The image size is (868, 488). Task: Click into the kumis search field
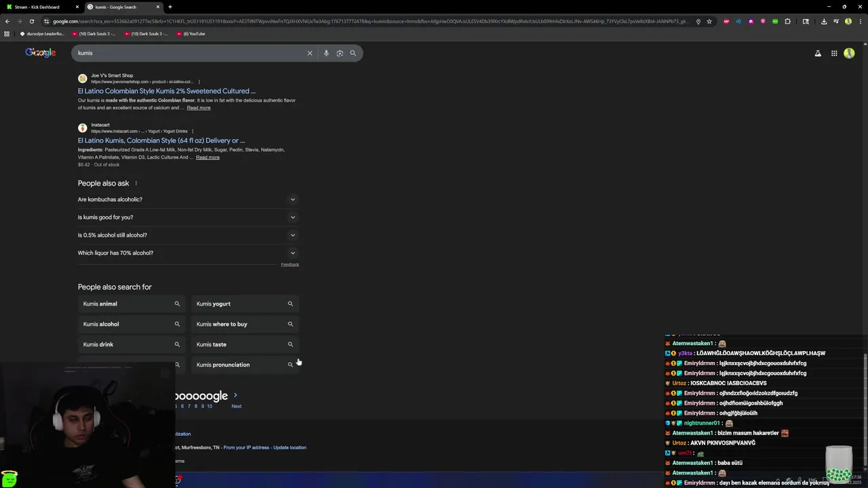(x=190, y=53)
